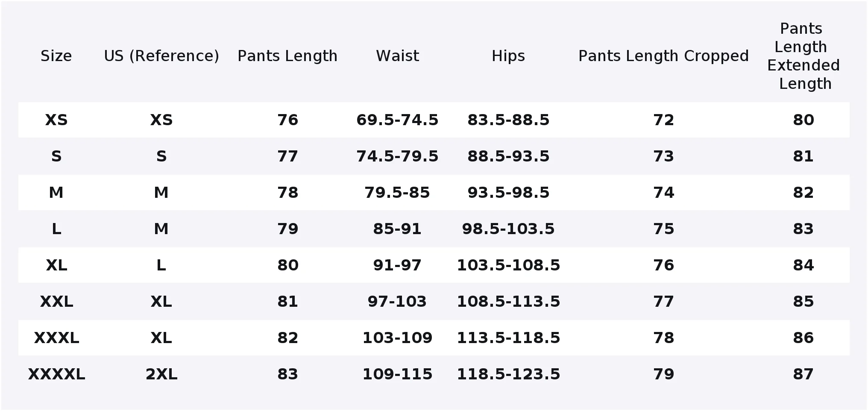This screenshot has width=868, height=411.
Task: Click waist value 69.5-74.5
Action: [397, 120]
